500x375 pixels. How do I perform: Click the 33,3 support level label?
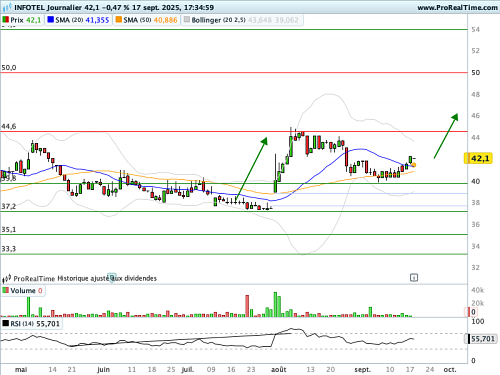pos(9,249)
